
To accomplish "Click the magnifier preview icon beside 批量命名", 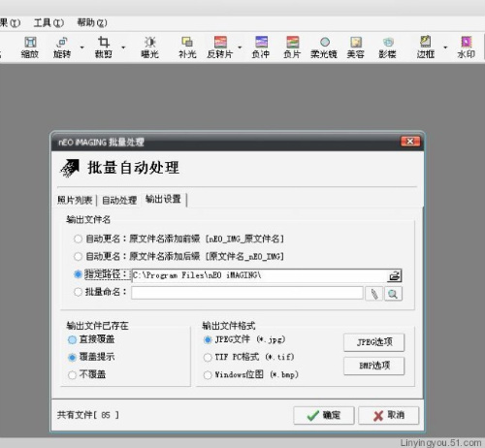I will (393, 294).
